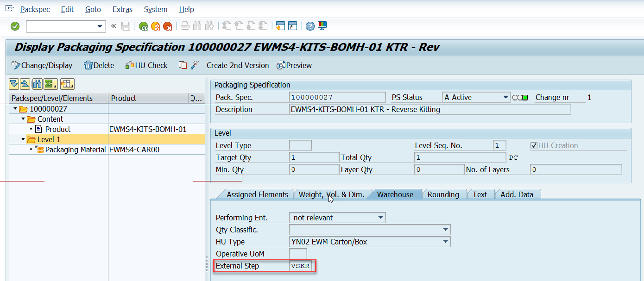Open the System menu
The width and height of the screenshot is (644, 281).
click(156, 9)
